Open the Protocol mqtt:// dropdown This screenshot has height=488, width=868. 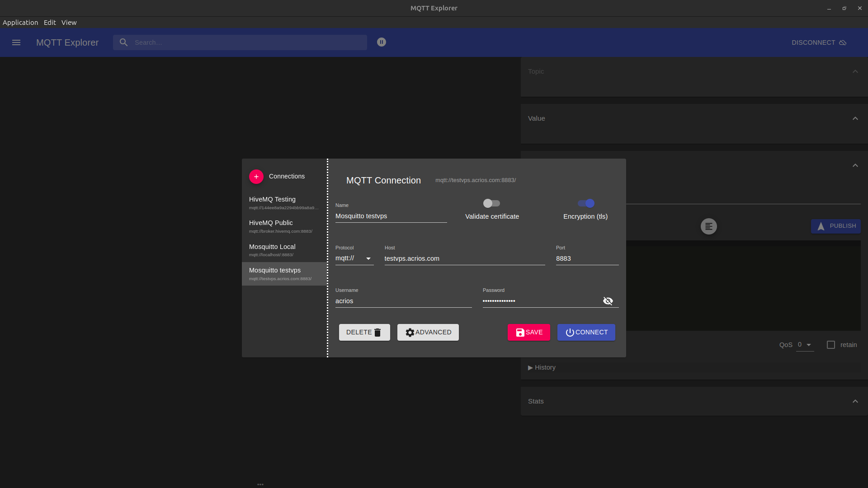354,258
